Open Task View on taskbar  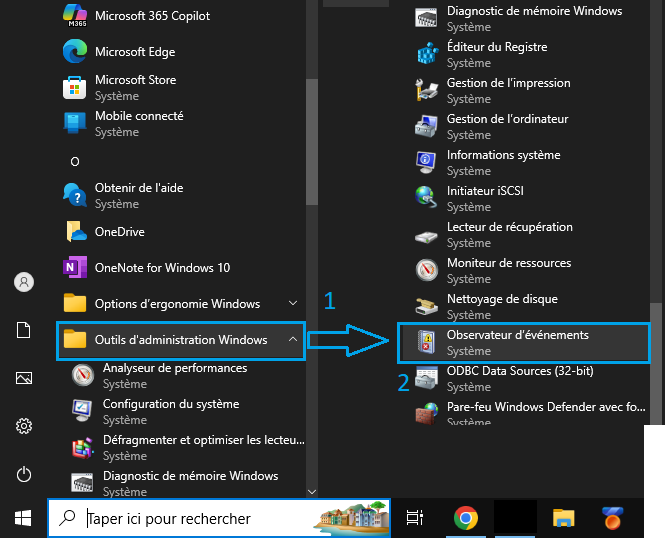pos(414,518)
